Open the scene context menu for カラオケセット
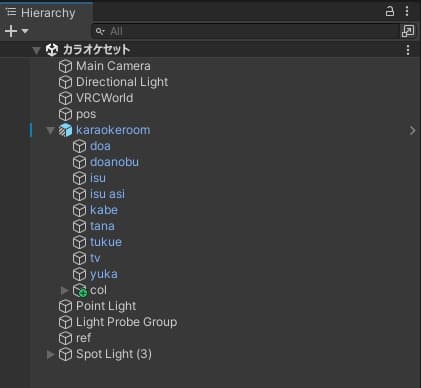Screen dimensions: 421x388 [x=408, y=50]
